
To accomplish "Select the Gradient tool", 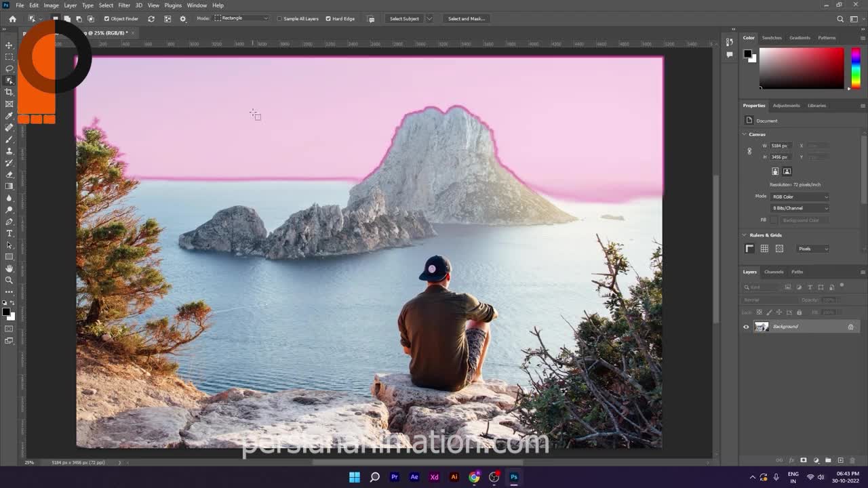I will point(9,186).
